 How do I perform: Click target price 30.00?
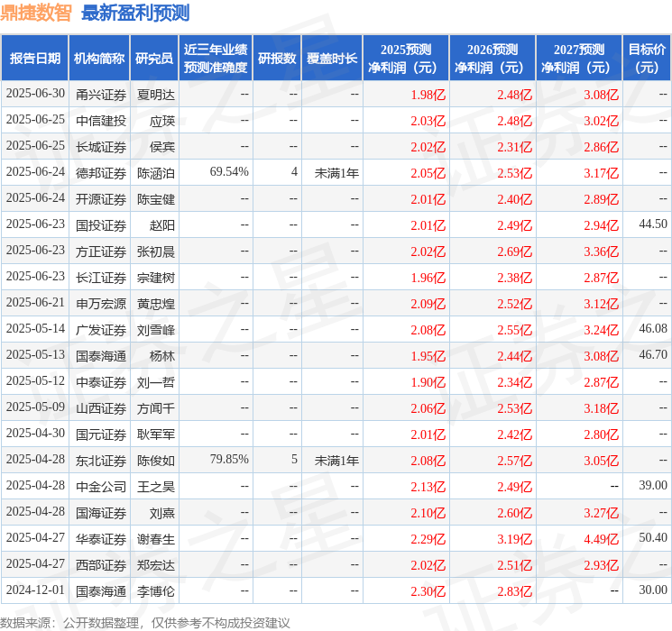[653, 590]
